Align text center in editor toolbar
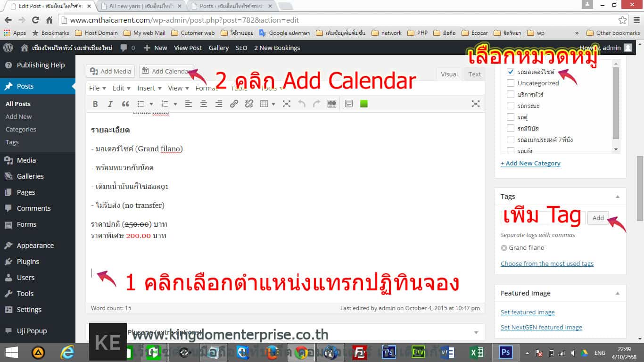Viewport: 644px width, 362px height. click(x=204, y=104)
